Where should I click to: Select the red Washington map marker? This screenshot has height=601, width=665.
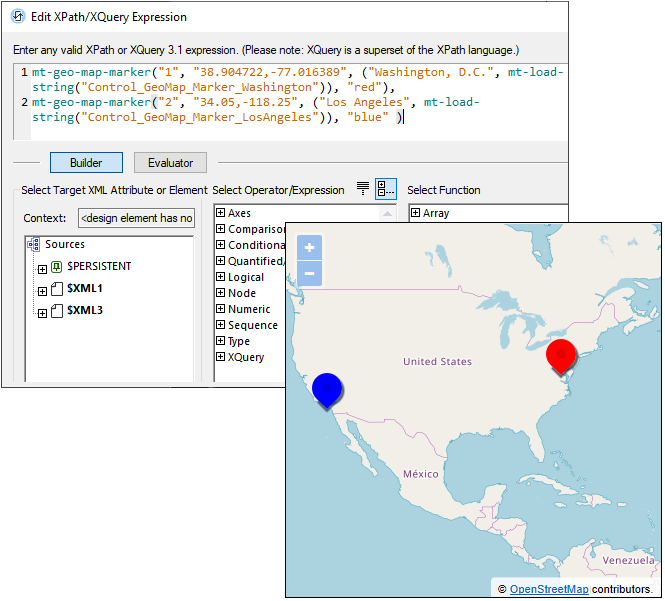[561, 357]
